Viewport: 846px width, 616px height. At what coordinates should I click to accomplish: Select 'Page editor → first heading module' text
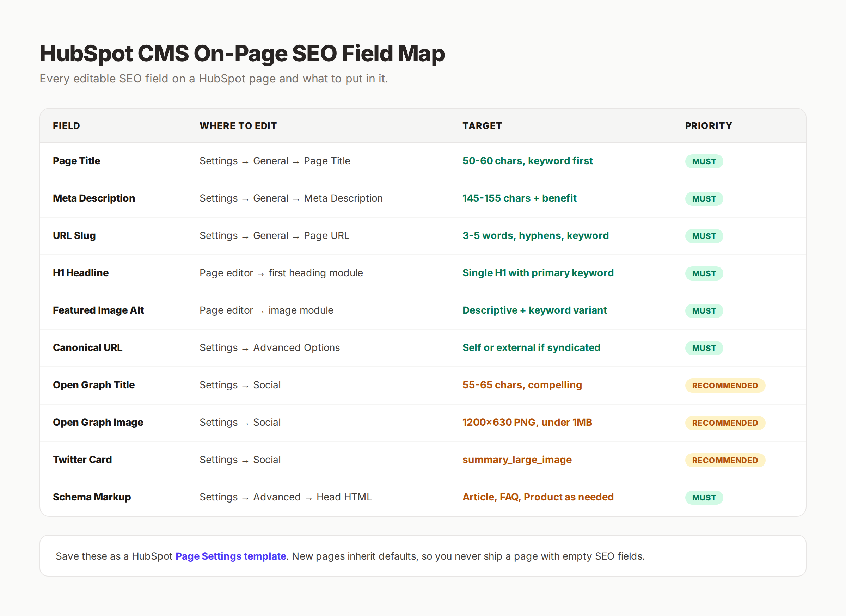[281, 273]
